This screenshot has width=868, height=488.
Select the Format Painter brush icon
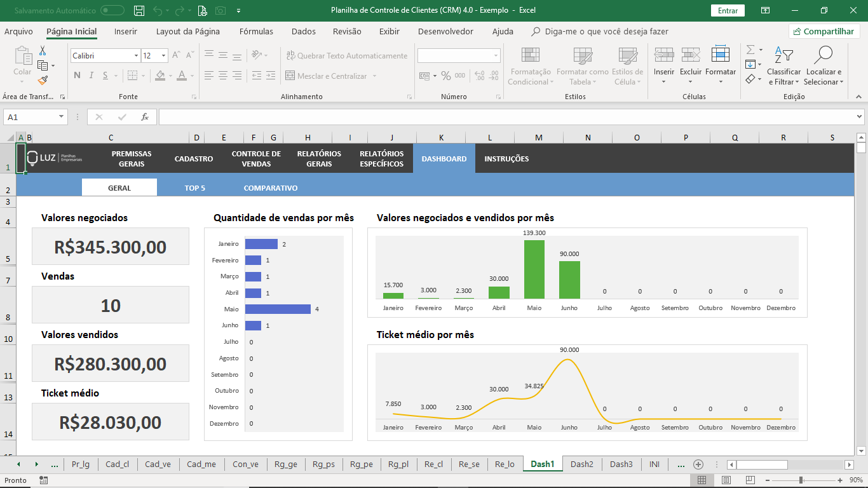[43, 81]
